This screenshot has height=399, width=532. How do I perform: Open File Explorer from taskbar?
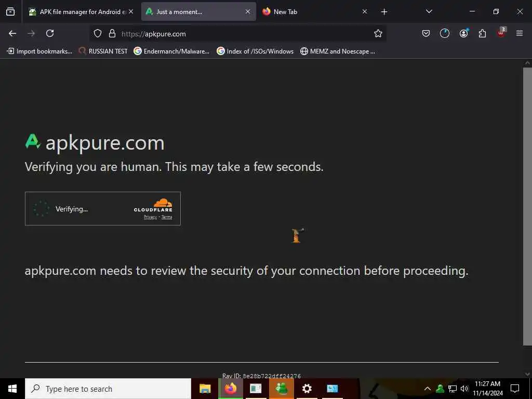pos(205,389)
